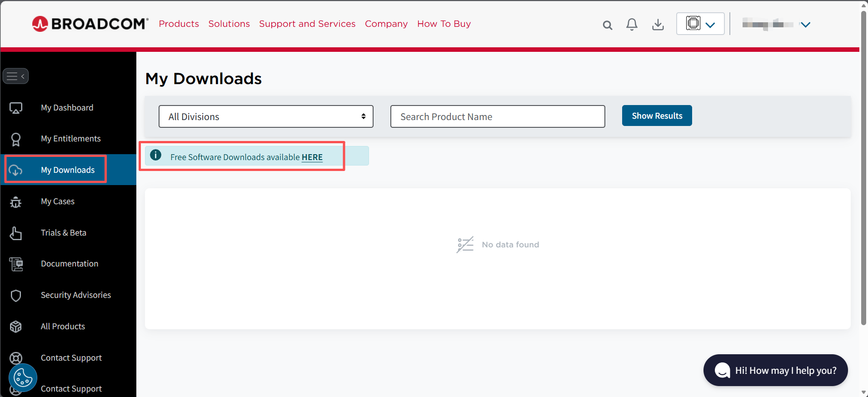Collapse the sidebar with hamburger toggle

15,76
